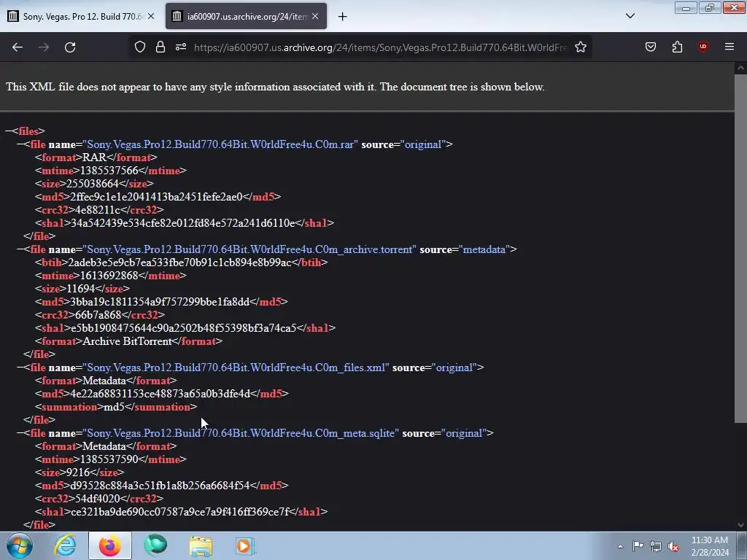
Task: Open the Firefox application menu
Action: coord(729,47)
